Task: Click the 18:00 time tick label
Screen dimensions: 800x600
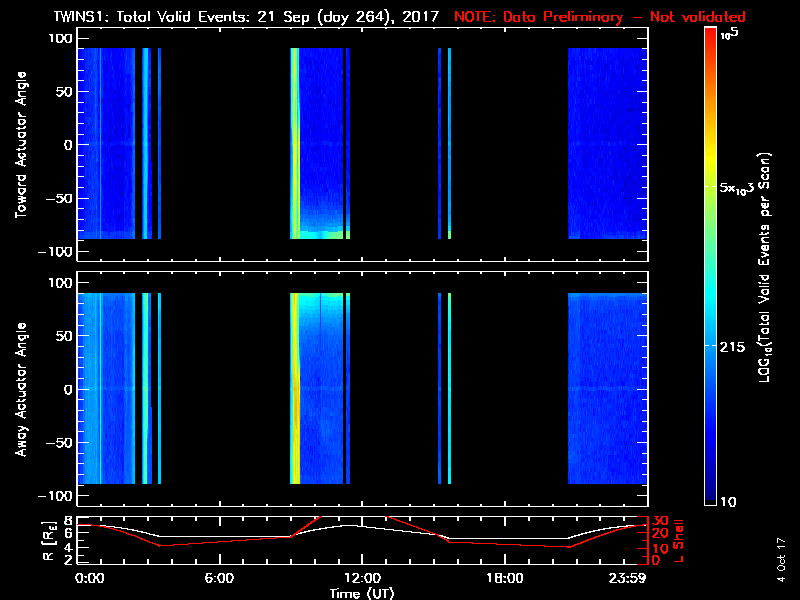Action: [x=503, y=579]
